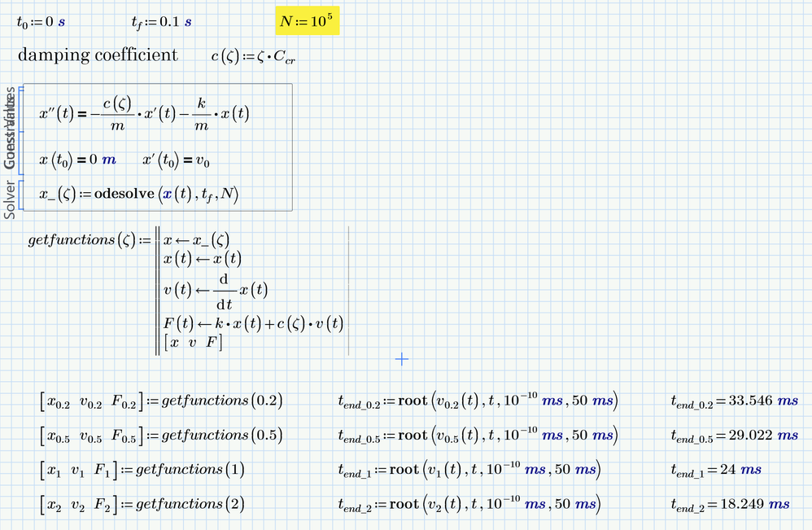Image resolution: width=812 pixels, height=530 pixels.
Task: Click the Solver label of the solve block
Action: [x=10, y=199]
